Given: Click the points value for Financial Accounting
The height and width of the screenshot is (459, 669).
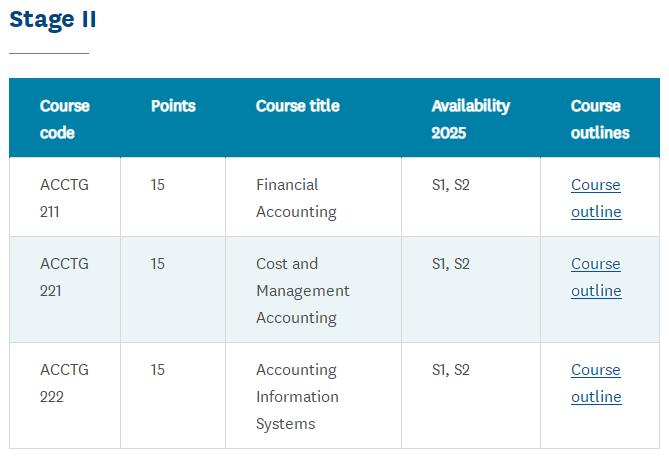Looking at the screenshot, I should (x=158, y=185).
